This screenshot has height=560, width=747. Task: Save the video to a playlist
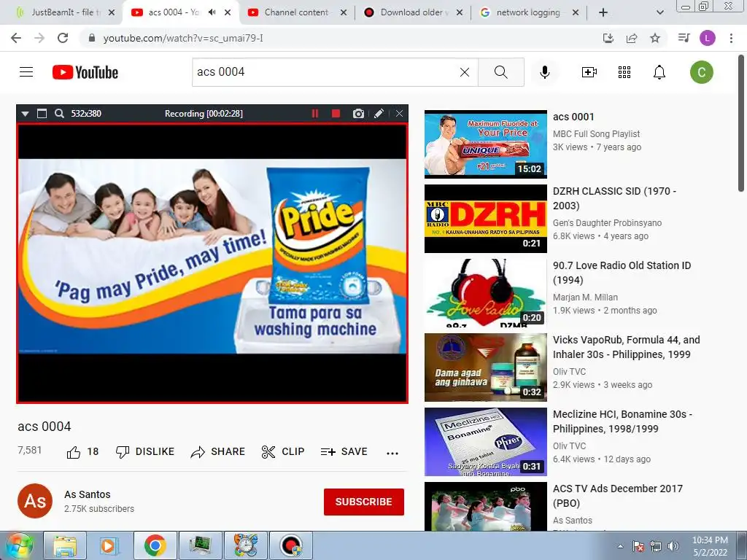coord(344,452)
